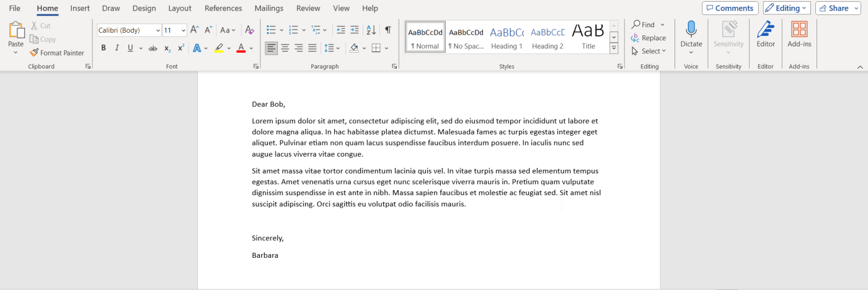
Task: Center-align the paragraph text
Action: [x=285, y=48]
